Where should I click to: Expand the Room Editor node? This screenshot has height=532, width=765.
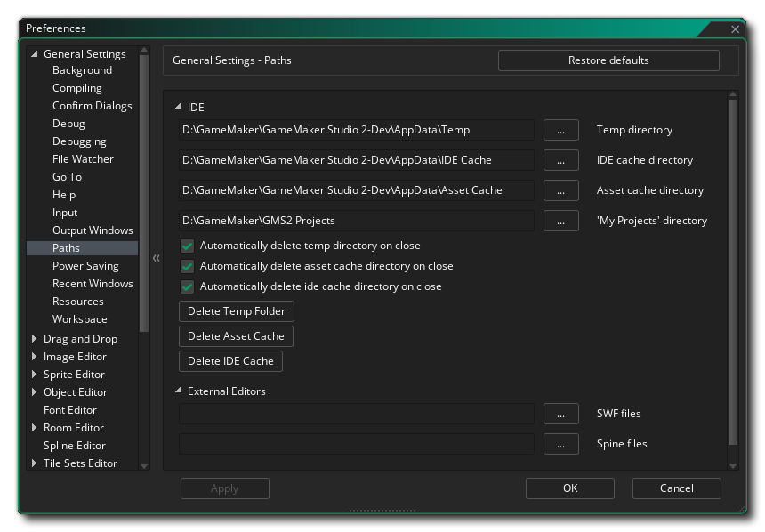[34, 428]
